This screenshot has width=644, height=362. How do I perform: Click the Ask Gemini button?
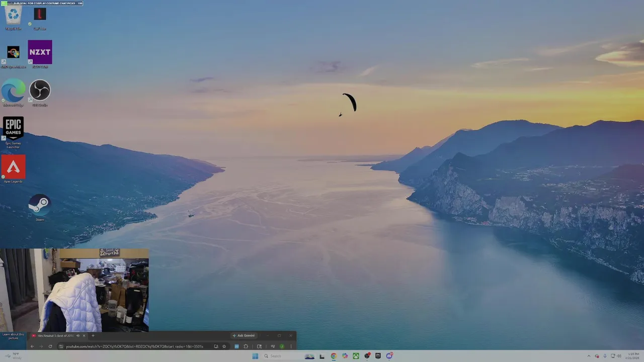pos(244,335)
